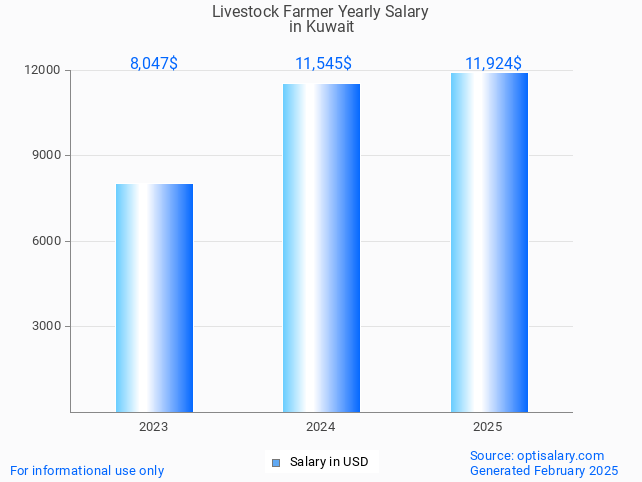Click the 'Generated February 2025' text
Viewport: 642px width, 482px height.
click(543, 470)
